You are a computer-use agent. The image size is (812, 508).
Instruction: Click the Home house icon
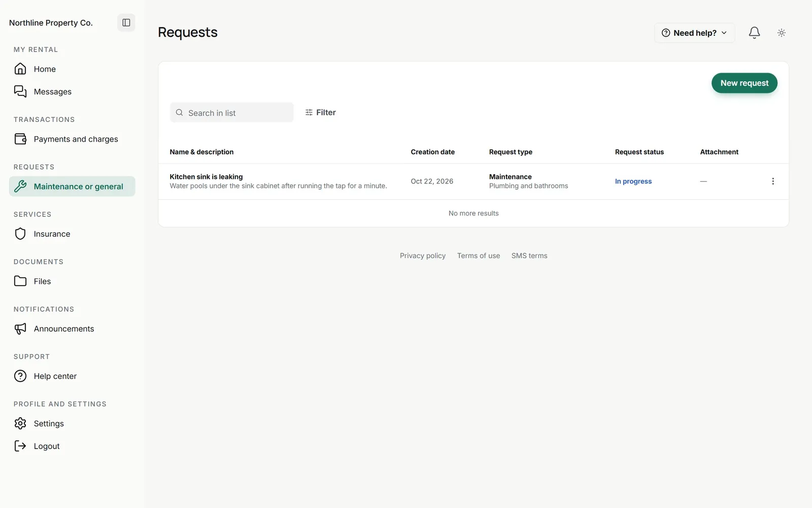pos(20,69)
